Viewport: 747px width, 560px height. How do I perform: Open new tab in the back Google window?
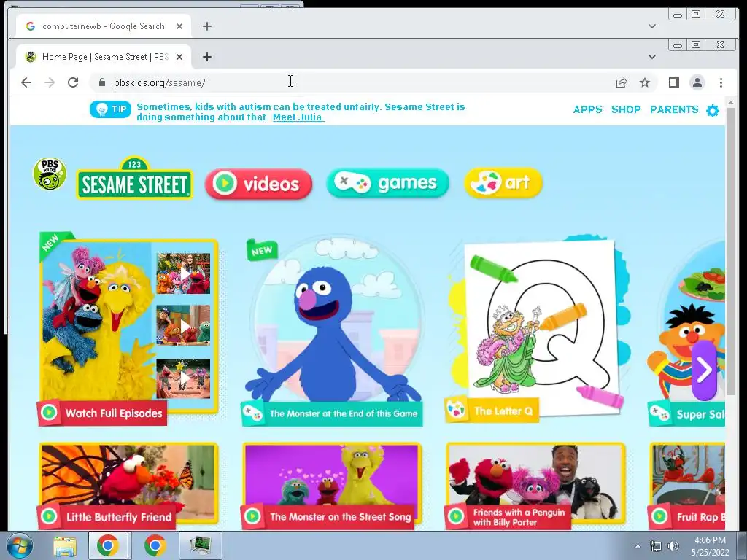click(206, 26)
